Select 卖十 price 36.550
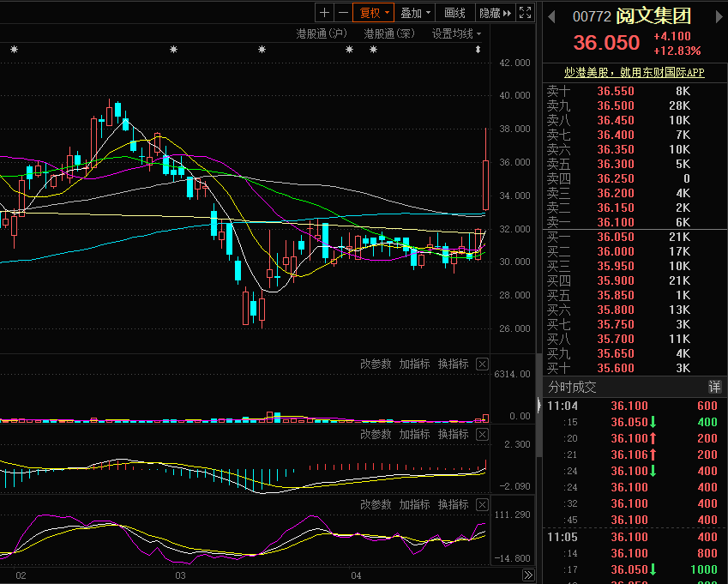The width and height of the screenshot is (728, 584). (x=616, y=91)
